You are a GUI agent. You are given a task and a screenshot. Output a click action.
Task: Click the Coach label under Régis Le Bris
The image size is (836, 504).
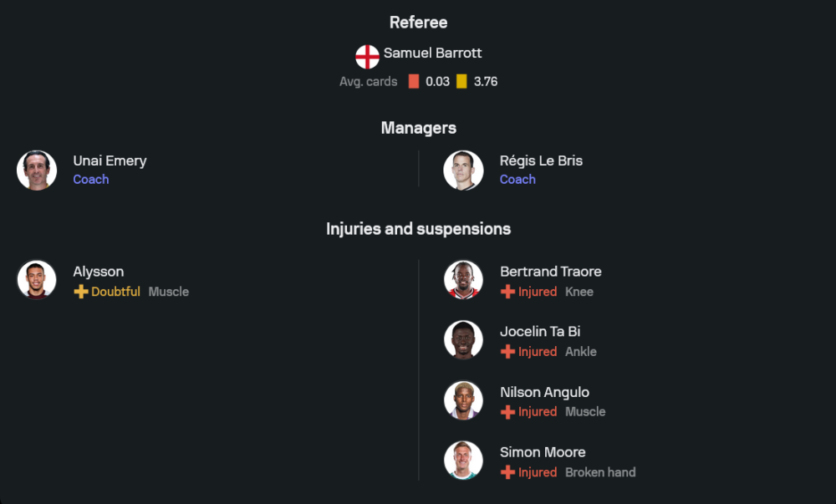(517, 180)
